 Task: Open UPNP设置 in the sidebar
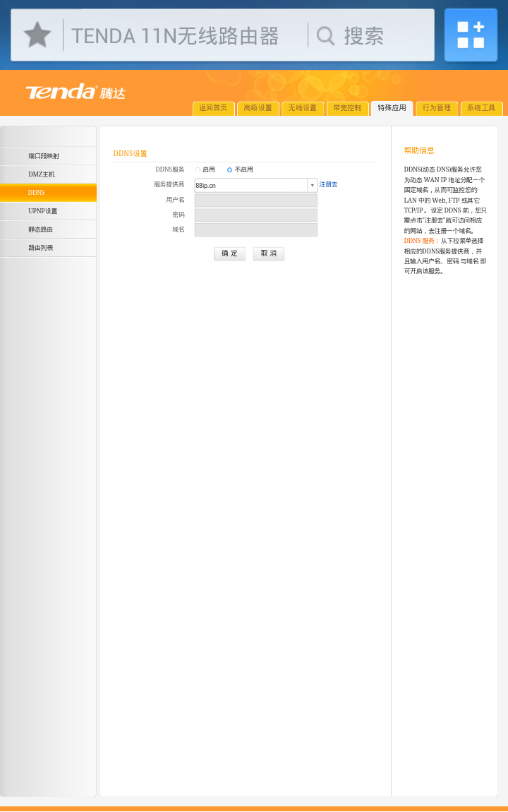click(48, 211)
